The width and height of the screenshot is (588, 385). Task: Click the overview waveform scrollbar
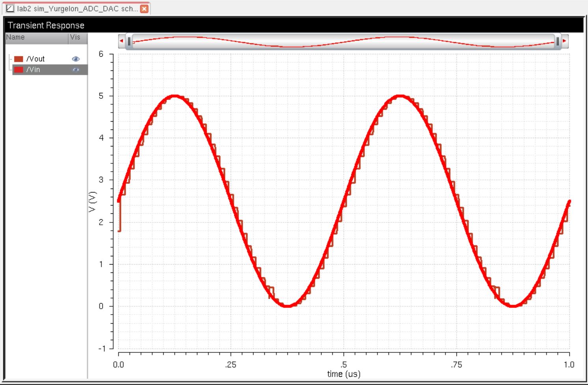tap(343, 41)
